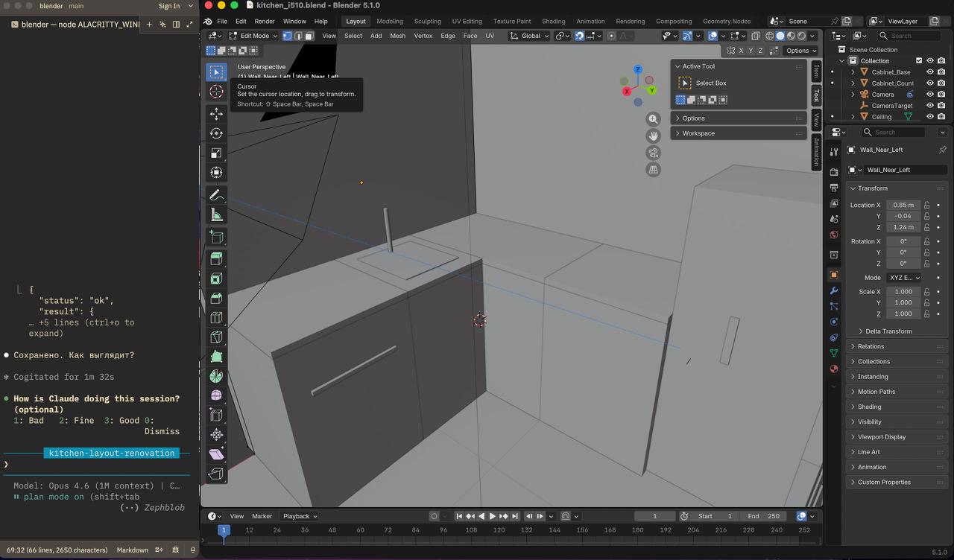Activate the Annotate tool
Viewport: 954px width, 560px height.
pos(216,195)
